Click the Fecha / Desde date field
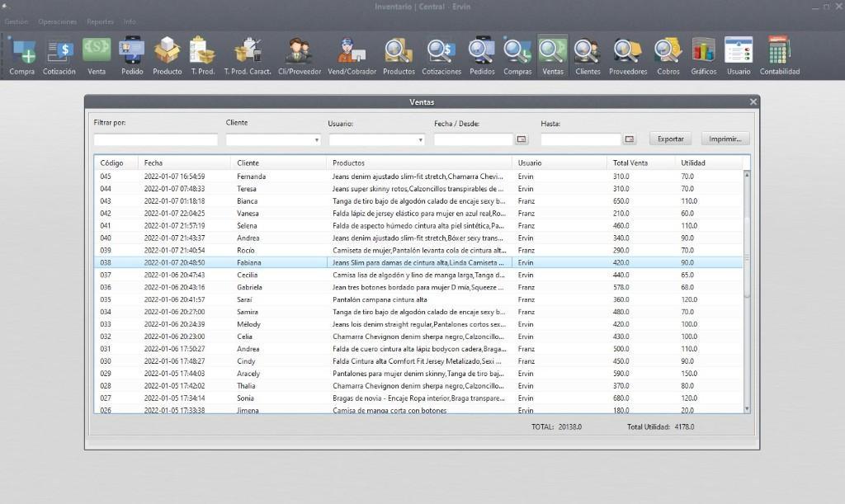This screenshot has height=504, width=845. (473, 139)
